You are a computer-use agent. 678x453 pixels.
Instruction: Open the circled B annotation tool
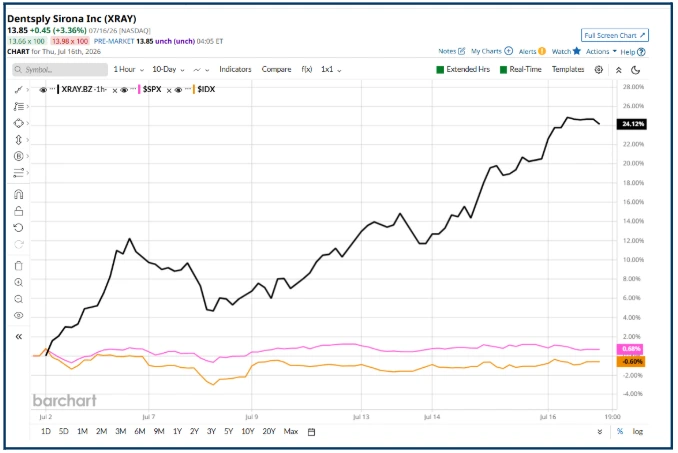19,156
